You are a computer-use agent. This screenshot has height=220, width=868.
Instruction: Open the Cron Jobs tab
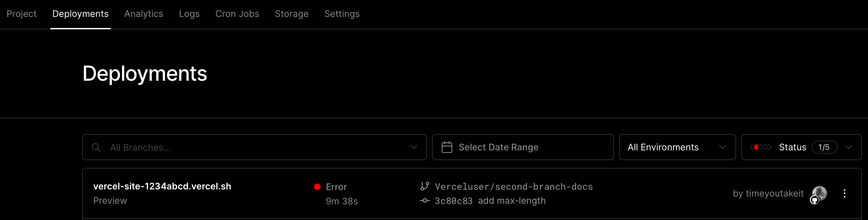coord(237,14)
